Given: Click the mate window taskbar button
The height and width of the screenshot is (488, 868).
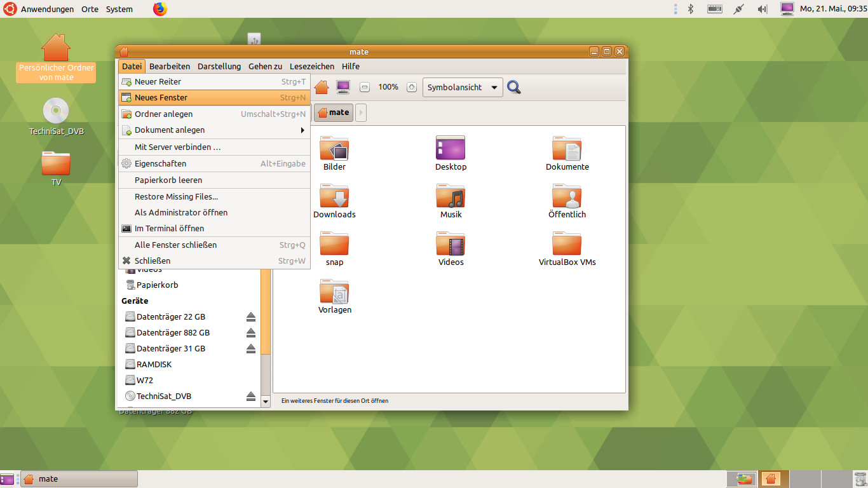Looking at the screenshot, I should point(79,479).
